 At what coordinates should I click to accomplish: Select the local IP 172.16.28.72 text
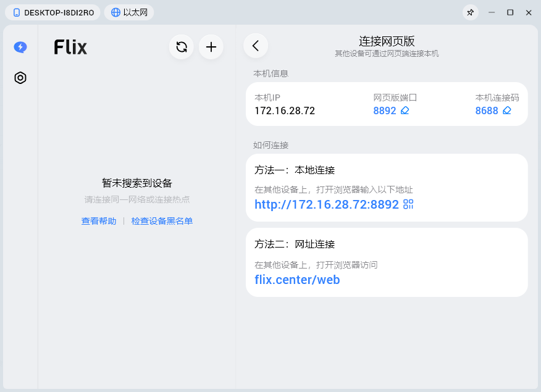point(285,111)
